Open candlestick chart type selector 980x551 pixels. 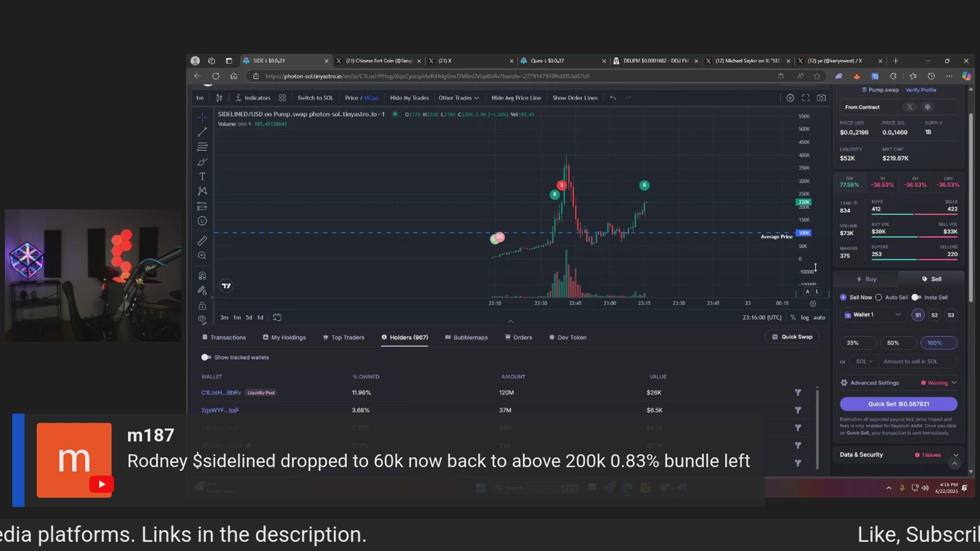tap(219, 98)
